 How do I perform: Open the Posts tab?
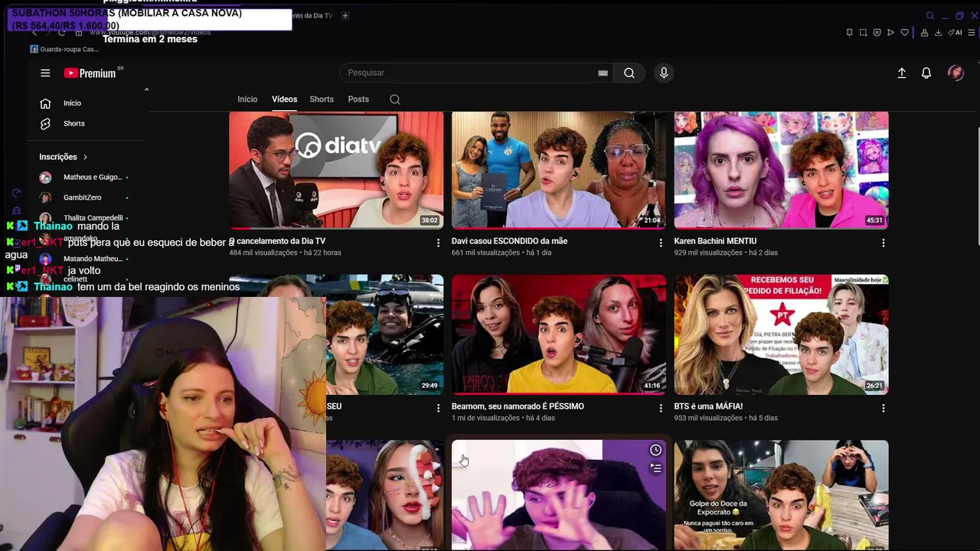click(x=358, y=99)
